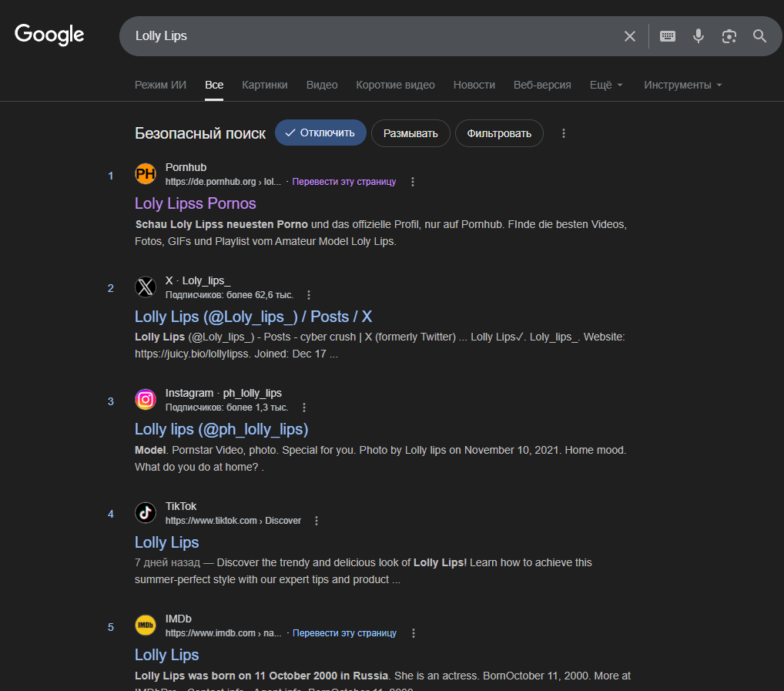Viewport: 784px width, 691px height.
Task: Click the TikTok favicon in result 4
Action: 146,512
